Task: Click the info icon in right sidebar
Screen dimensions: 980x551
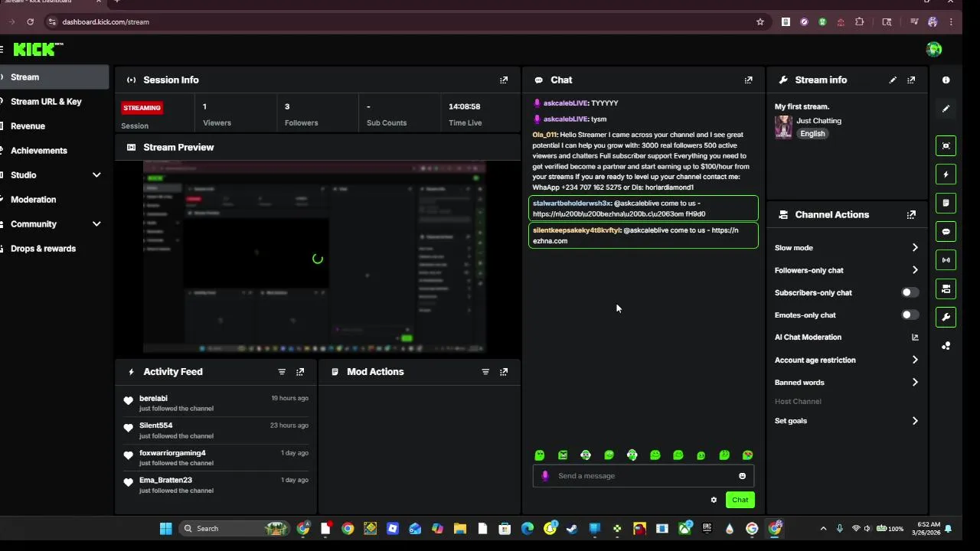Action: (x=946, y=80)
